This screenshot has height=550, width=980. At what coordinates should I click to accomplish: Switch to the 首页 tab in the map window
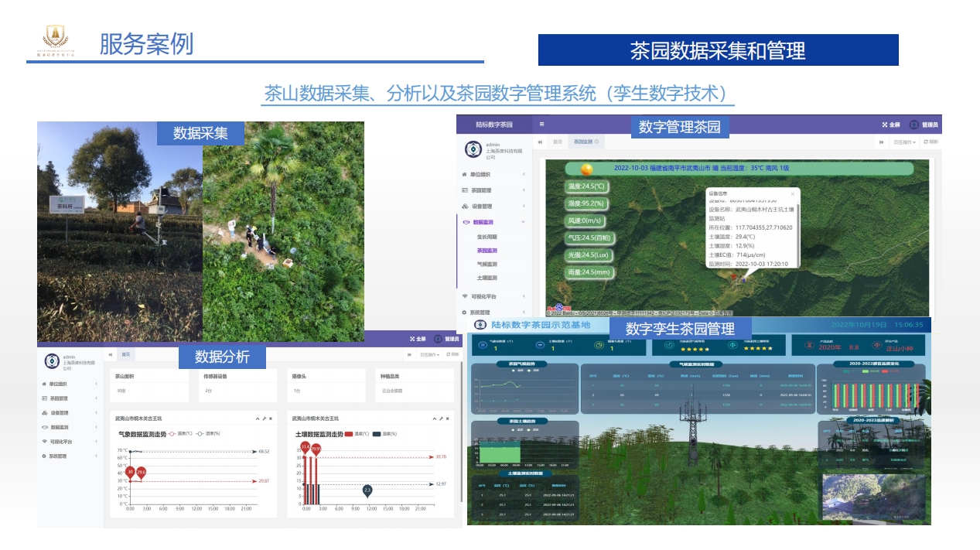click(x=558, y=142)
